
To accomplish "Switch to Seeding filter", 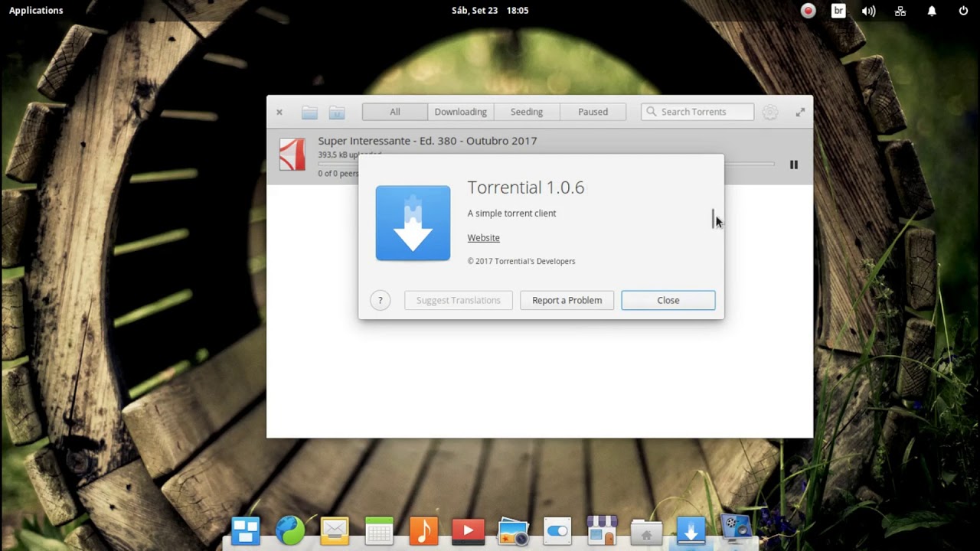I will click(527, 112).
